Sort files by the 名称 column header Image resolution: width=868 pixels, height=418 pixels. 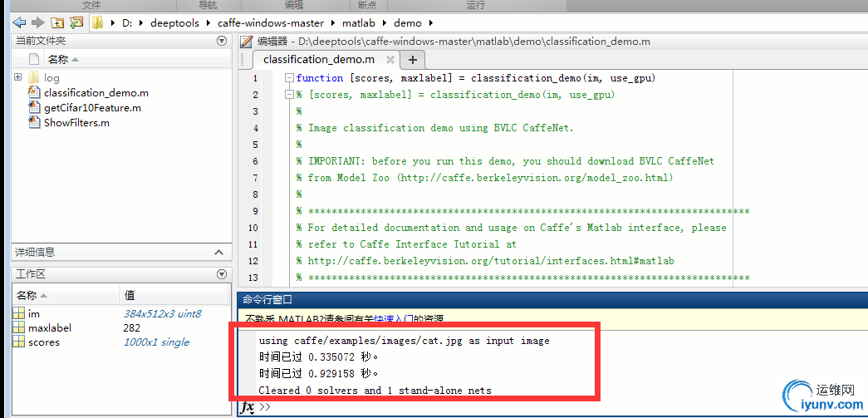pos(58,59)
